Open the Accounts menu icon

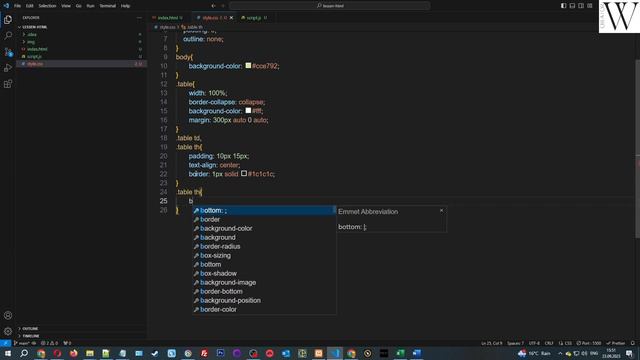point(8,315)
